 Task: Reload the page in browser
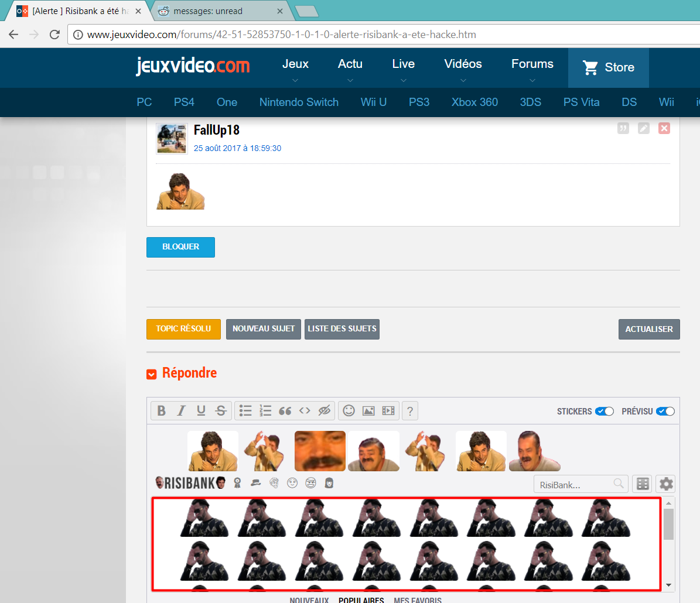click(54, 35)
